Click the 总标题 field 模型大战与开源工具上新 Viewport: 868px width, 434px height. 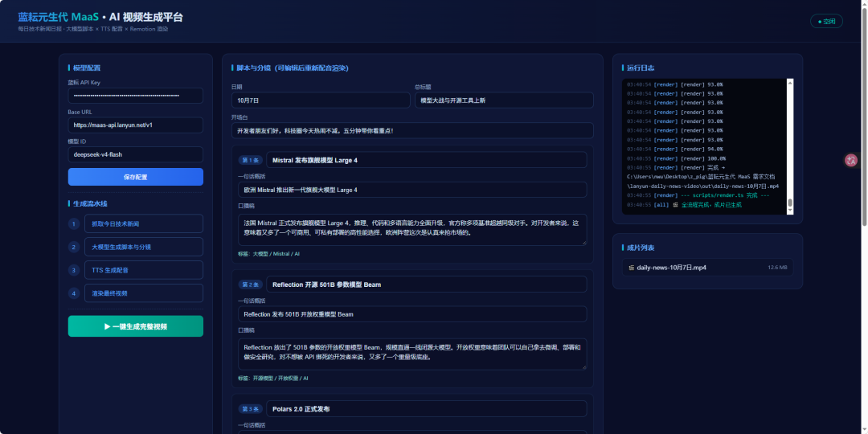pyautogui.click(x=504, y=100)
